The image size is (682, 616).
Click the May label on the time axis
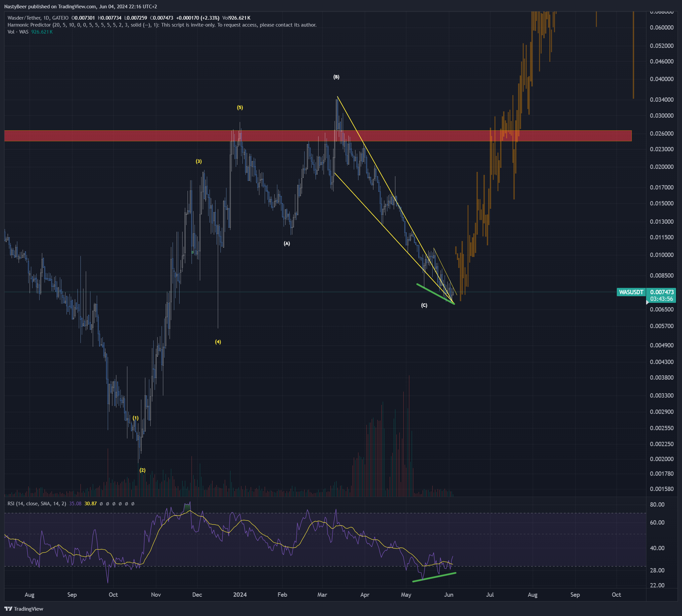click(x=406, y=595)
